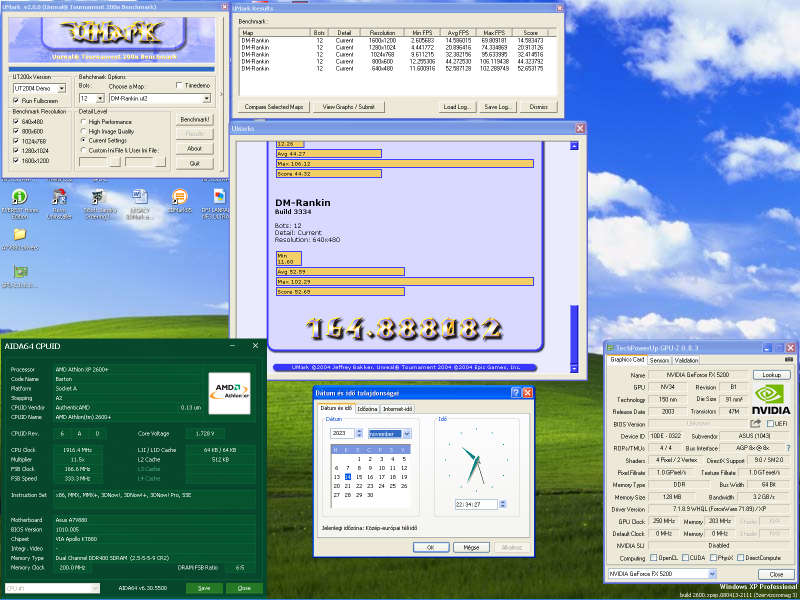The width and height of the screenshot is (800, 600).
Task: Toggle Run Fullscreen checkbox in UMark
Action: 16,100
